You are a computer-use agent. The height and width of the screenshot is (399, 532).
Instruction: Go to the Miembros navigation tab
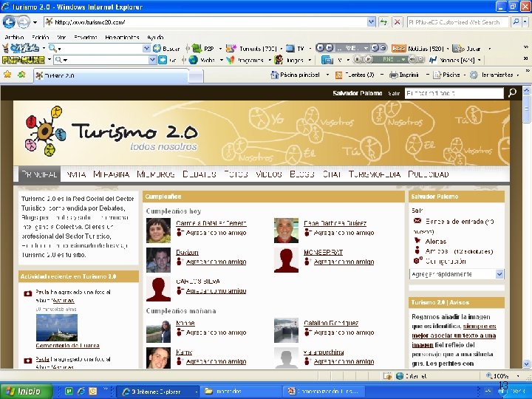point(156,174)
